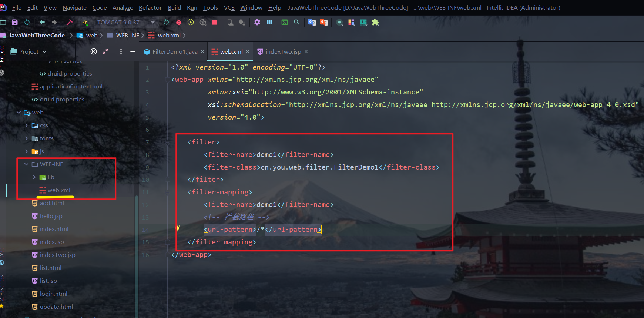
Task: Open the Web vertical tool tab
Action: (x=2, y=252)
